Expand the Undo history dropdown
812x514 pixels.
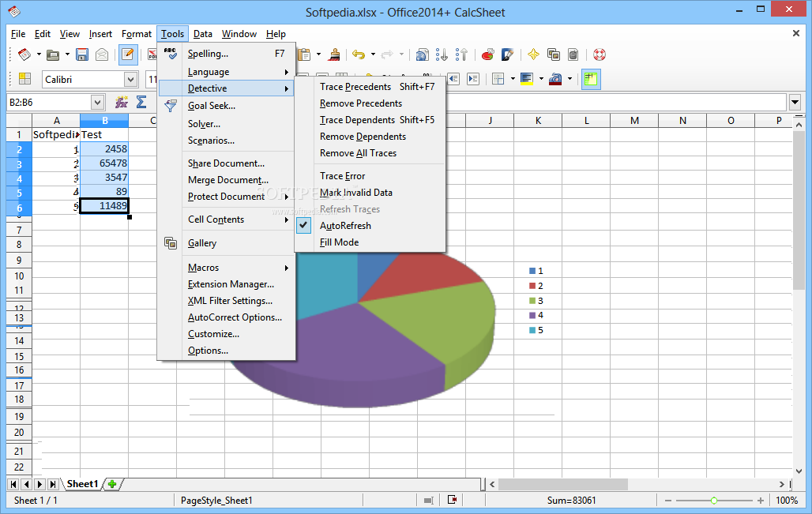(373, 54)
